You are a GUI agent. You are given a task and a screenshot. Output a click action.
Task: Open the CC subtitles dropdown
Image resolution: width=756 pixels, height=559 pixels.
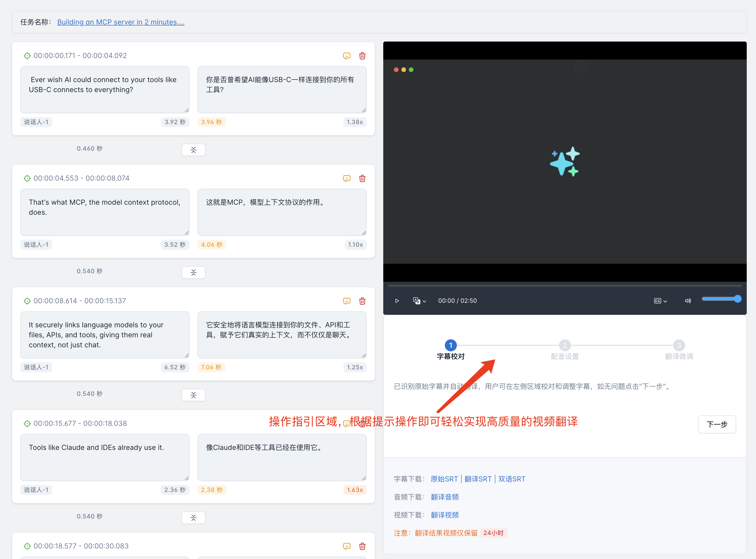[660, 301]
